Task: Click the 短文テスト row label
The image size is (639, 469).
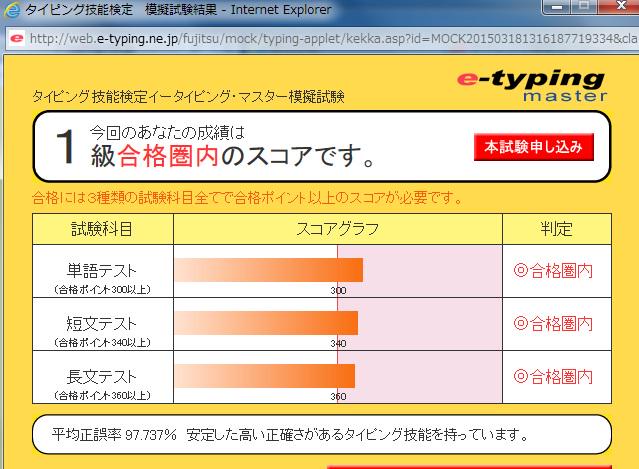Action: tap(102, 324)
